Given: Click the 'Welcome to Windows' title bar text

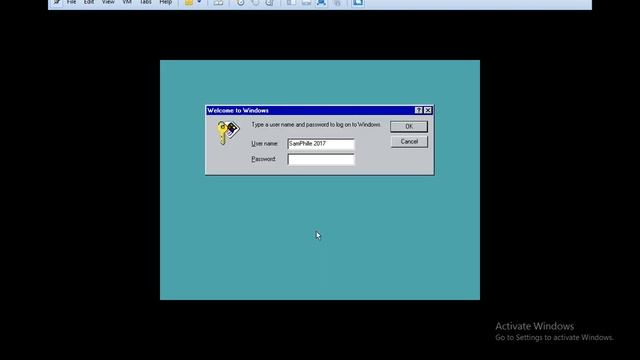Looking at the screenshot, I should (238, 111).
